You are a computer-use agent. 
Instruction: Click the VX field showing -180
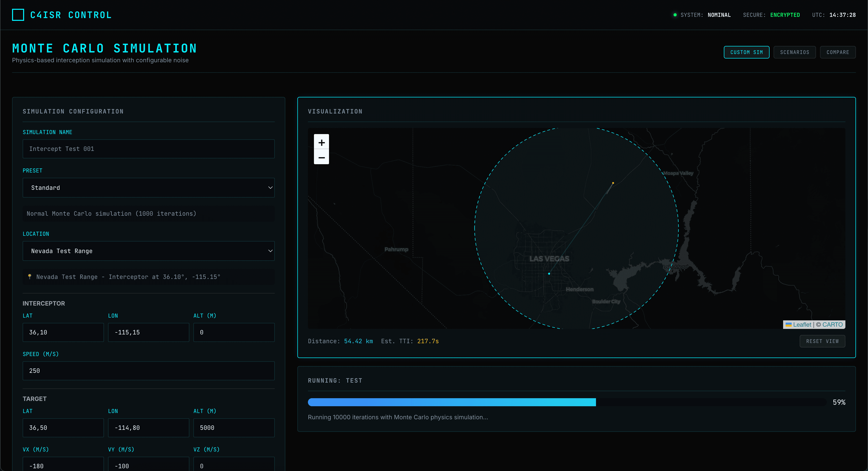coord(63,465)
